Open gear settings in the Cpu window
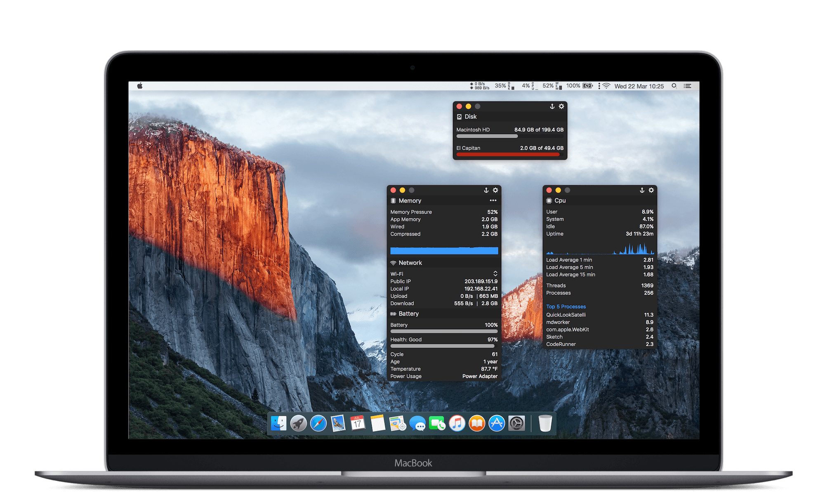The height and width of the screenshot is (504, 825). coord(651,190)
